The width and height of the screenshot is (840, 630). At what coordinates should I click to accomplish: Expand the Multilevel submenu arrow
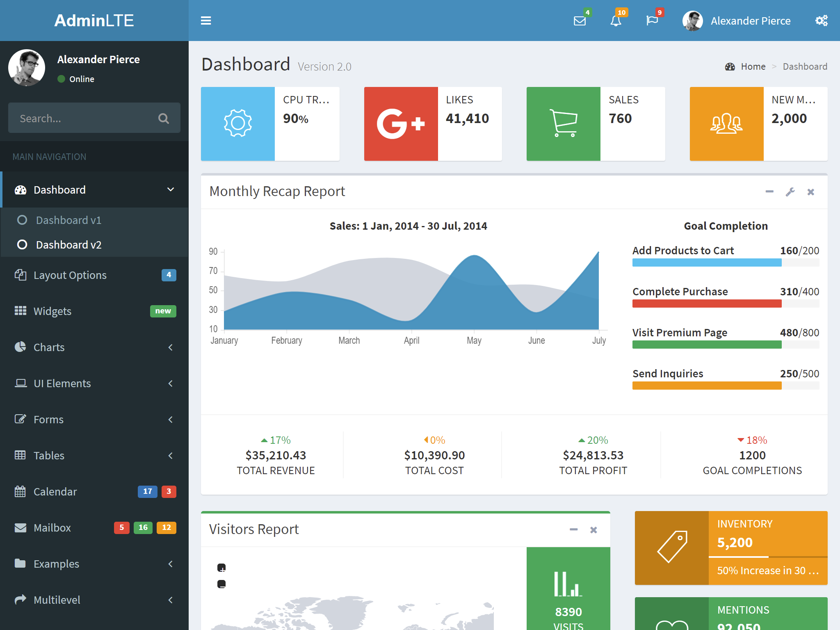(171, 600)
